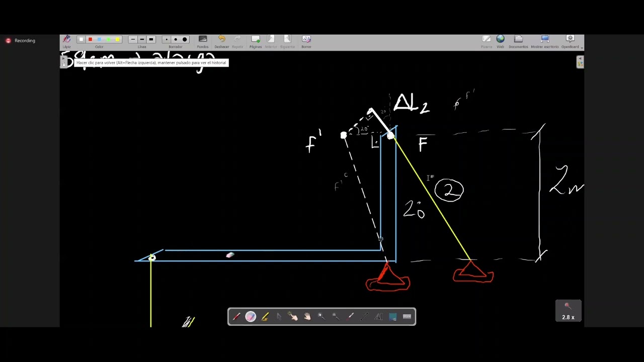644x362 pixels.
Task: Pick the blue pen color
Action: click(99, 39)
